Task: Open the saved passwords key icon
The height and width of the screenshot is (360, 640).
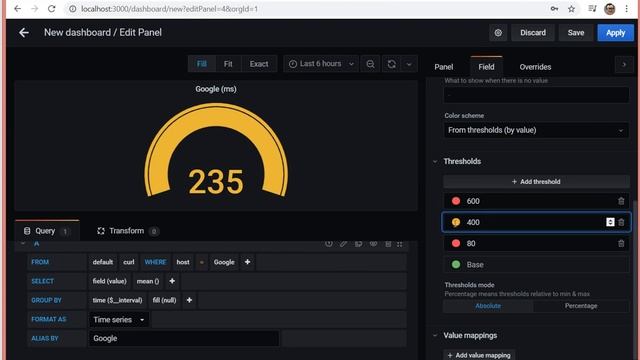Action: [x=554, y=9]
